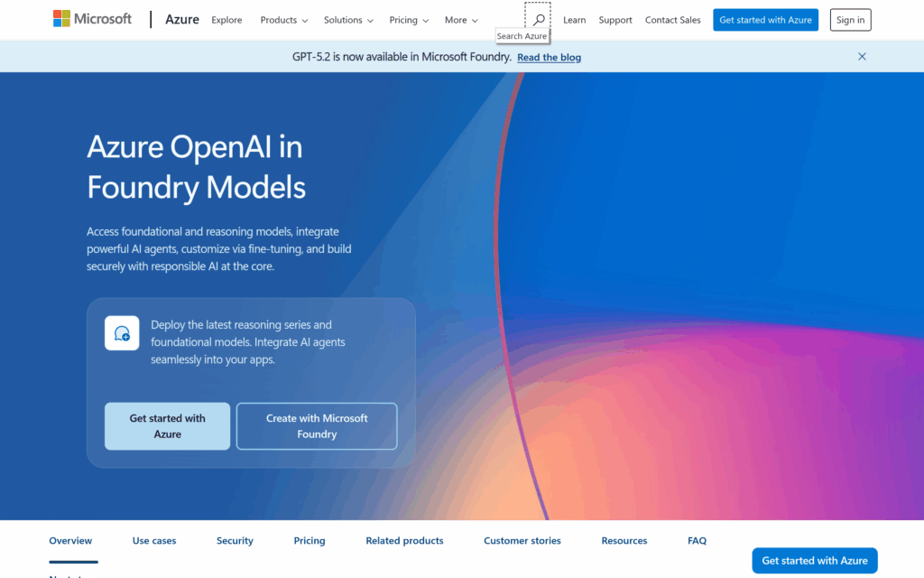Select the Security tab
The height and width of the screenshot is (578, 924).
[235, 540]
